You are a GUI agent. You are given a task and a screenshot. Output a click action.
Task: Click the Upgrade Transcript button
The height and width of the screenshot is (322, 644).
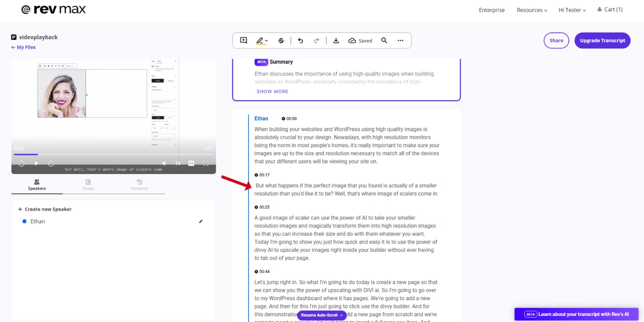click(x=602, y=40)
